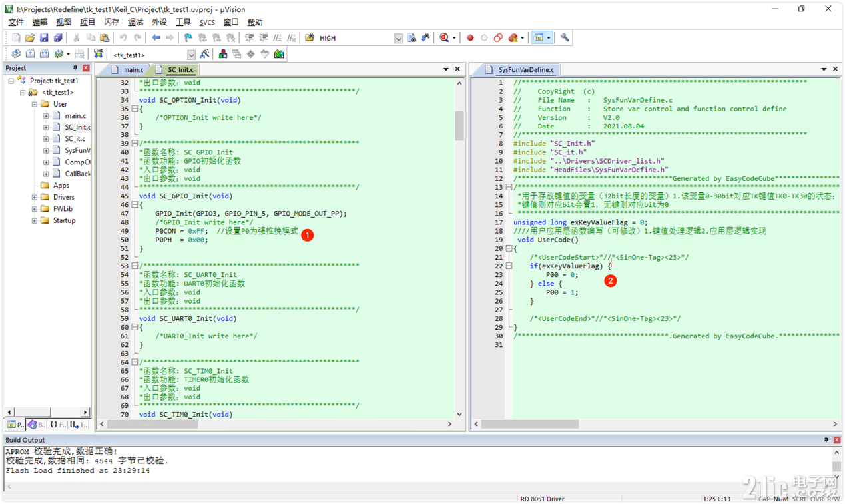
Task: Close the Build Output panel
Action: [x=837, y=440]
